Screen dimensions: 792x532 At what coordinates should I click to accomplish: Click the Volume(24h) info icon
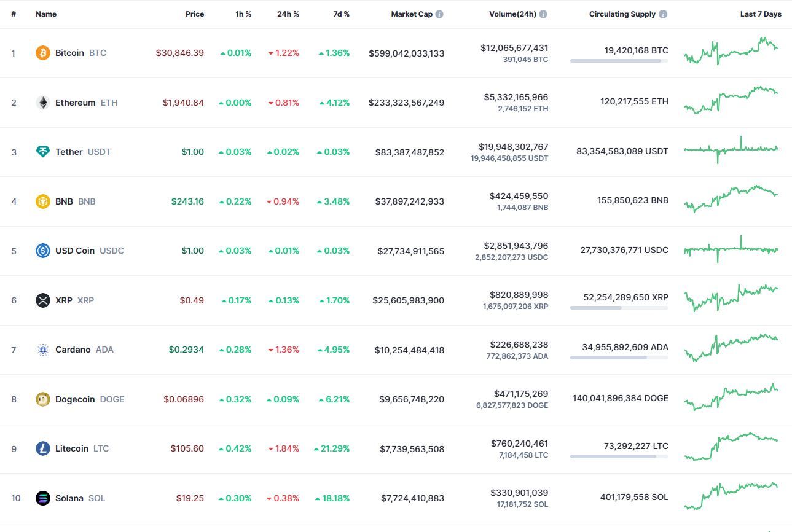(543, 14)
